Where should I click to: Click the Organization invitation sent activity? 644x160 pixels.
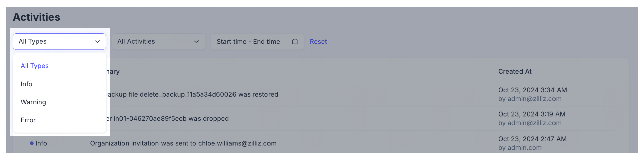(x=183, y=143)
